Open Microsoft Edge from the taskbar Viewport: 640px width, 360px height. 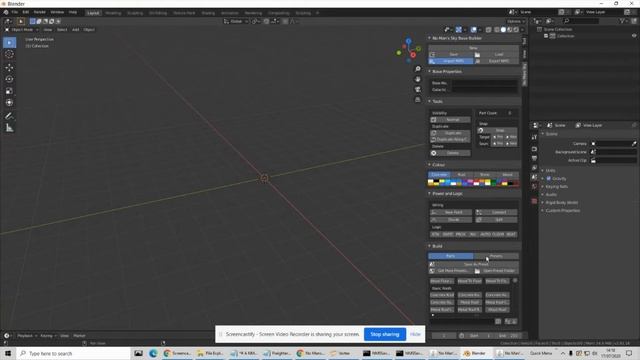153,353
